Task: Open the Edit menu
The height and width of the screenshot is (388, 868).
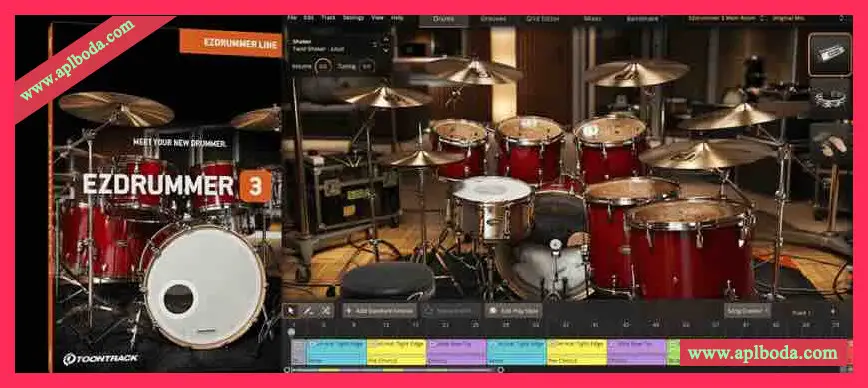Action: click(308, 18)
